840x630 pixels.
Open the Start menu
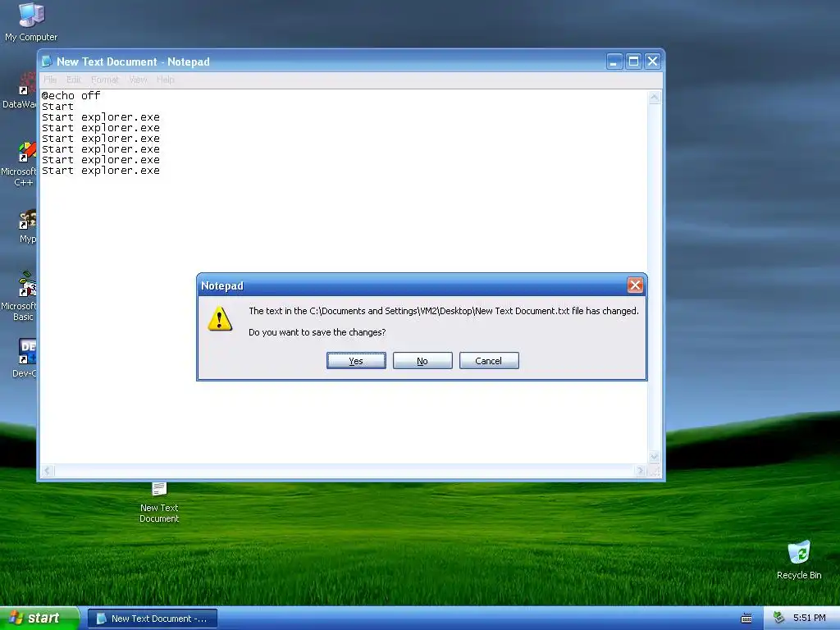(39, 619)
